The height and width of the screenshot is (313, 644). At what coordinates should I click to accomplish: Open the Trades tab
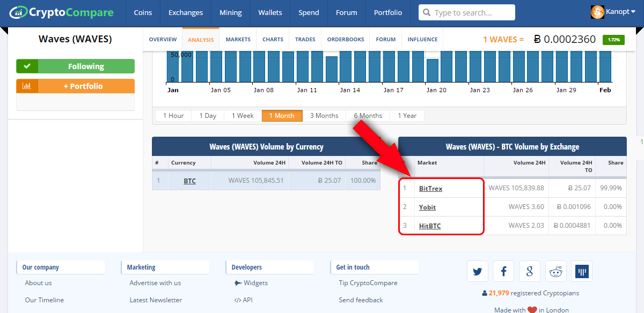tap(305, 39)
